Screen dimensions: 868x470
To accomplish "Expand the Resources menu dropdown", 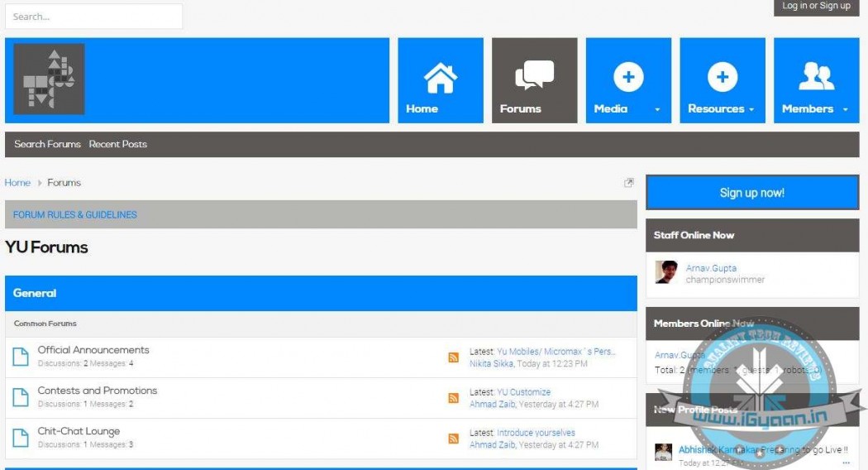I will (751, 109).
